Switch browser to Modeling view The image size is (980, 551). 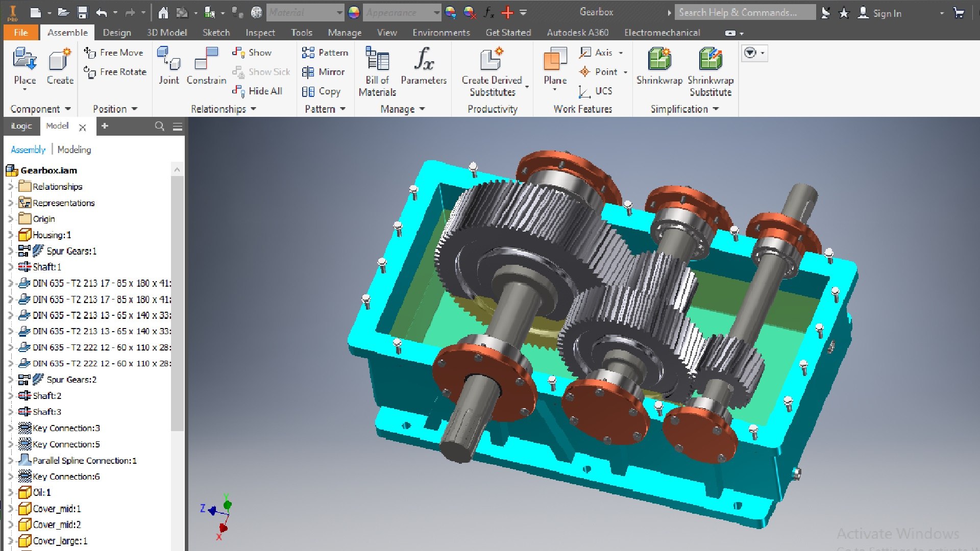(74, 149)
